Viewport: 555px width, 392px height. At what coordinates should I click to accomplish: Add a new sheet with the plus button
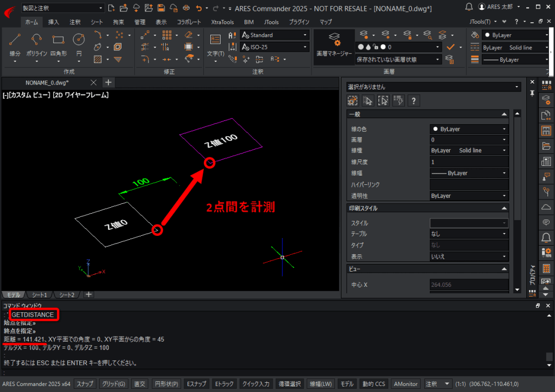[88, 294]
